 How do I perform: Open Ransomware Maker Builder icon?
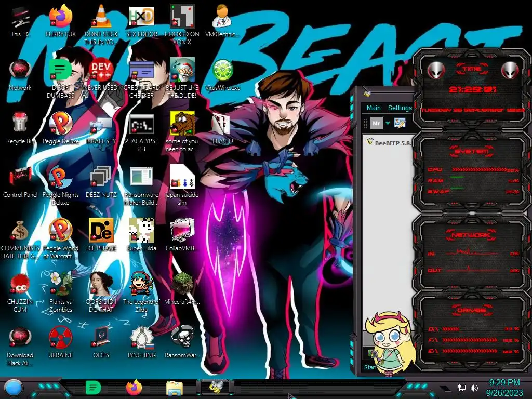(x=142, y=186)
